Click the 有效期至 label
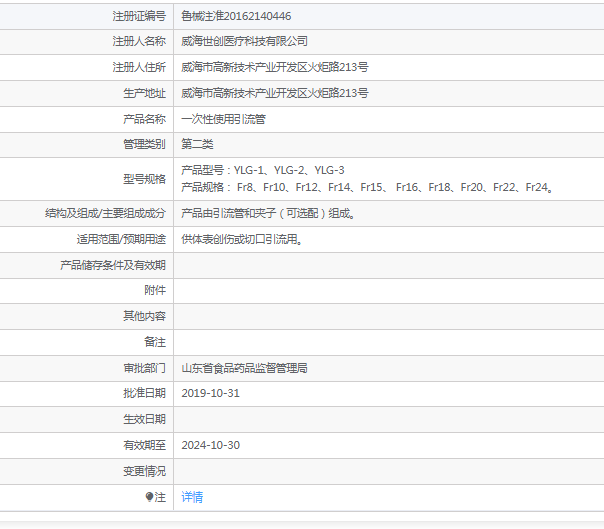 (x=144, y=445)
